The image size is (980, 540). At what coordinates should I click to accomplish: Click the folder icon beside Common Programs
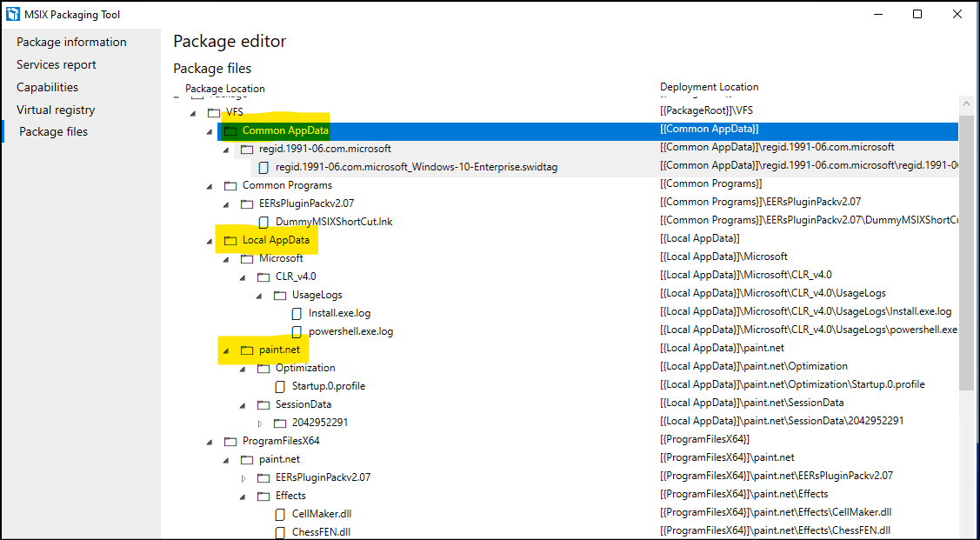(230, 185)
